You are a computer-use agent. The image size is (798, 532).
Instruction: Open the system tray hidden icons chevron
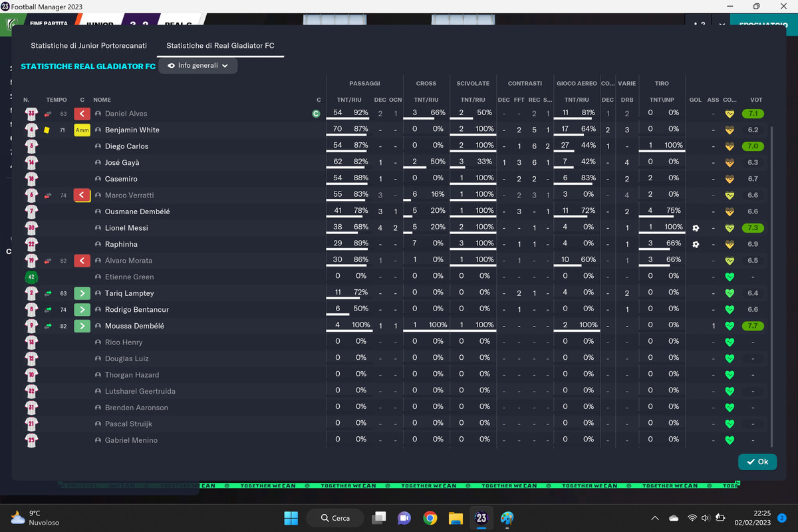coord(655,518)
